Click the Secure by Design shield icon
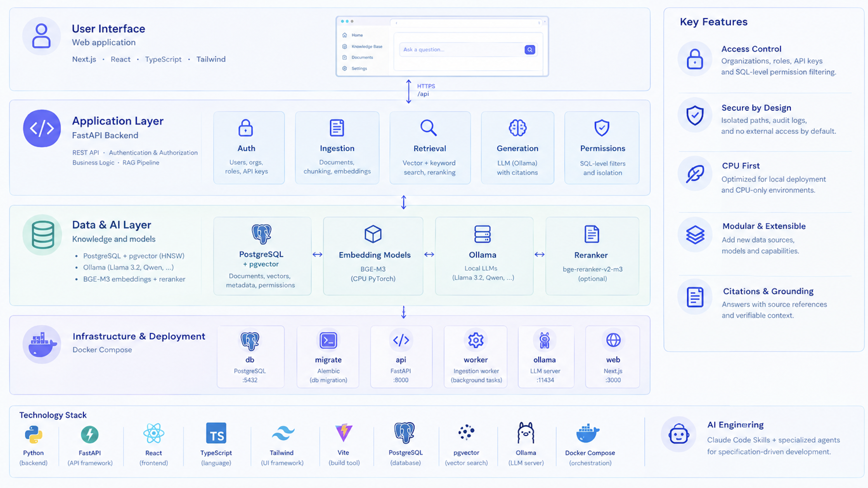Image resolution: width=868 pixels, height=488 pixels. coord(695,115)
